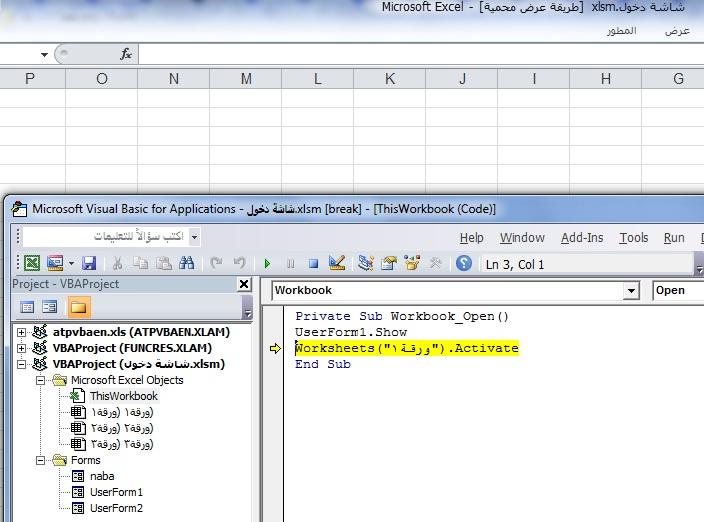Select column K header in Excel

click(390, 79)
